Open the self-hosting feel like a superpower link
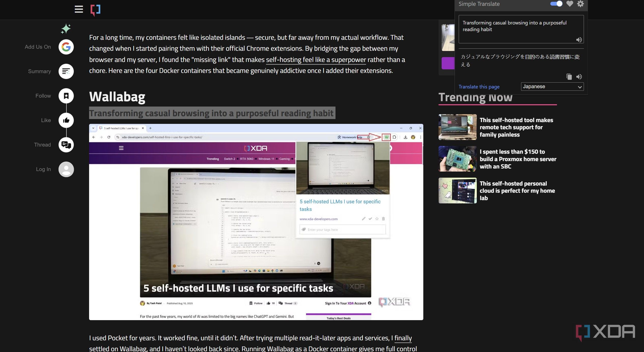 click(x=316, y=60)
